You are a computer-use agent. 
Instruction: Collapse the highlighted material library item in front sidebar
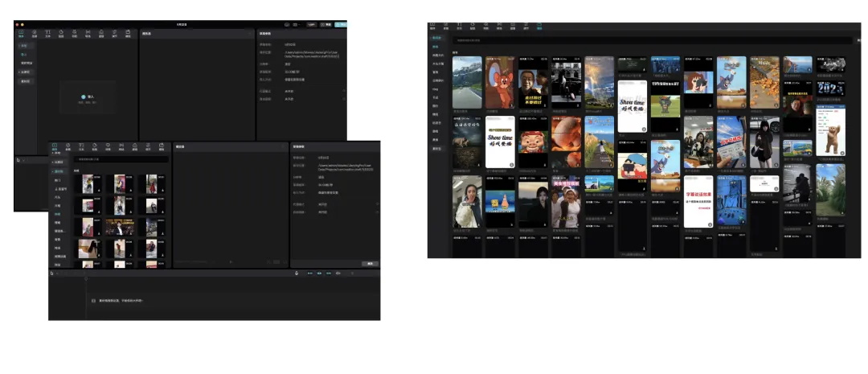(x=58, y=171)
